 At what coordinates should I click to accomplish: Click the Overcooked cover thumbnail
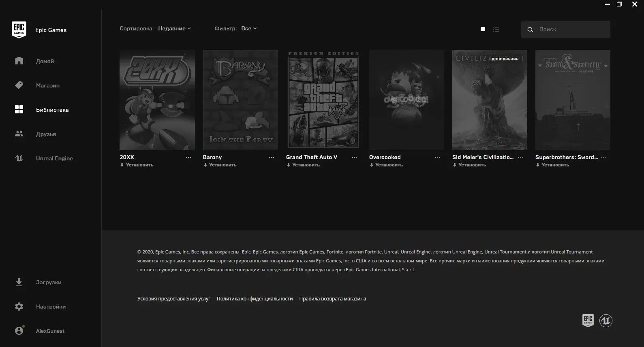point(407,100)
